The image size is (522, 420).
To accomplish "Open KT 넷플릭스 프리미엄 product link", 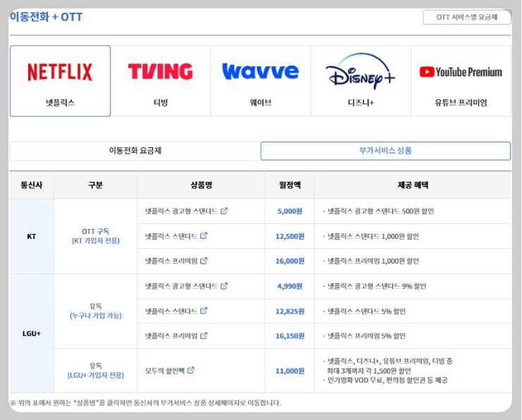I will click(171, 261).
